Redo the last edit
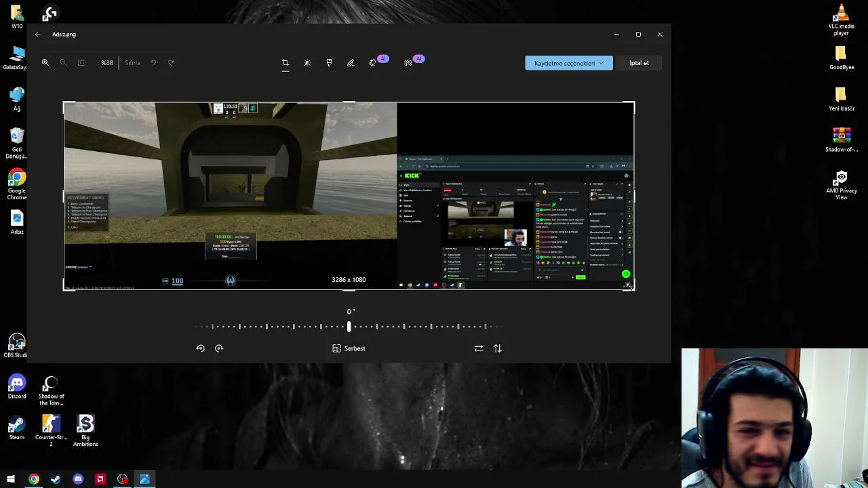Image resolution: width=868 pixels, height=488 pixels. click(x=171, y=62)
